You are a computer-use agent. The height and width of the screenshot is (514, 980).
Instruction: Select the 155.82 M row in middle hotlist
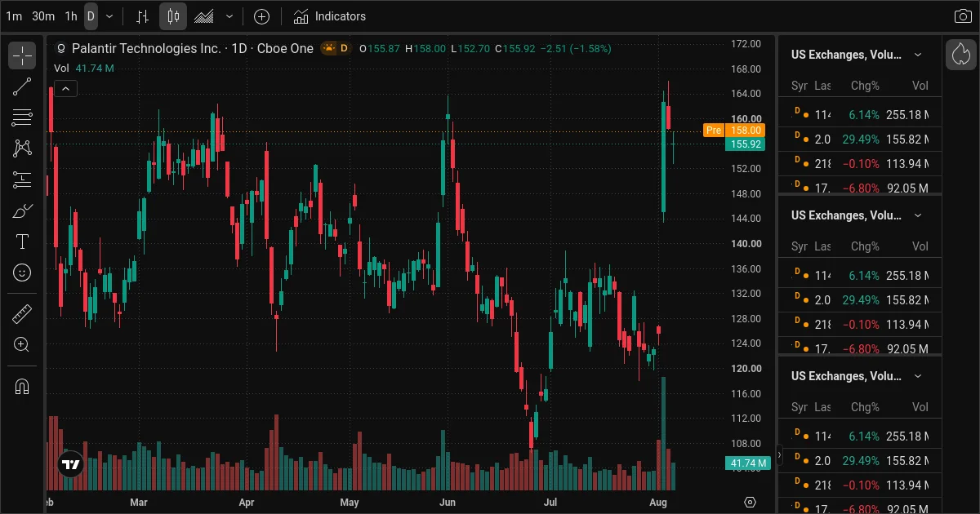(x=860, y=300)
